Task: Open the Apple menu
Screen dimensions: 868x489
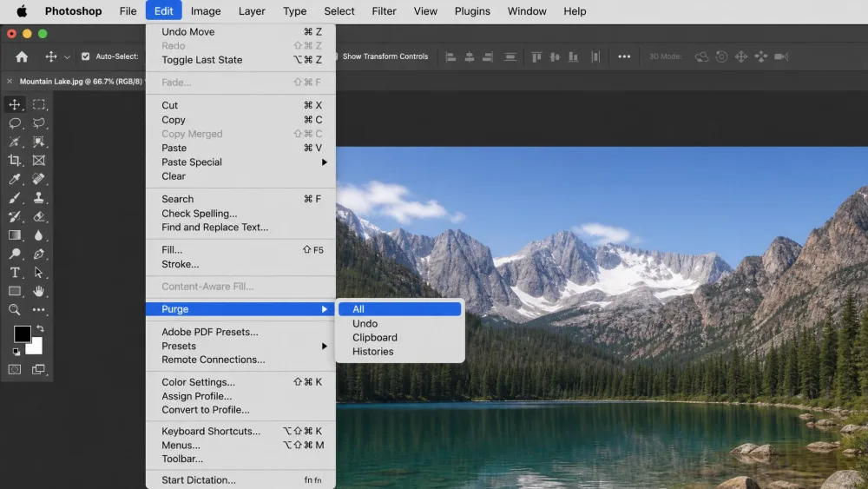Action: coord(22,11)
